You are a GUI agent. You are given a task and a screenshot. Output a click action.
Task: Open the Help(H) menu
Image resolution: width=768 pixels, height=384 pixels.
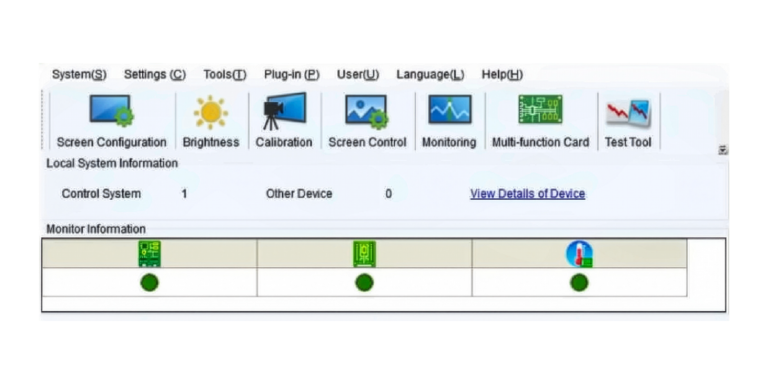(503, 75)
